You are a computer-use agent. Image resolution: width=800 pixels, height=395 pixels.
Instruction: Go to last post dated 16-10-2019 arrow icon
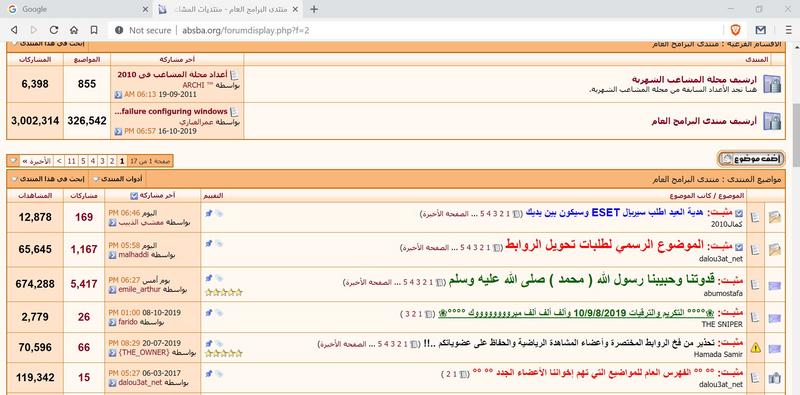point(118,131)
